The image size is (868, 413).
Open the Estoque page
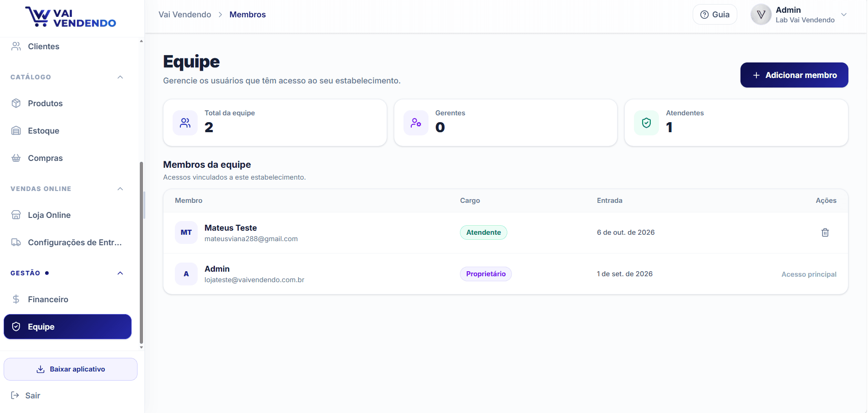[67, 130]
